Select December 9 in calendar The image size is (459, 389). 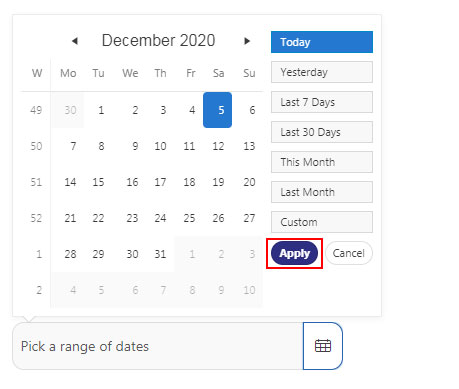pos(135,146)
